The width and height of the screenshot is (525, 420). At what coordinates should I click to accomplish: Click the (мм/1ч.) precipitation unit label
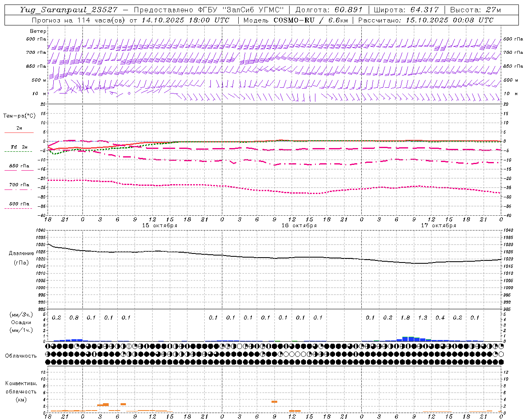pos(21,330)
